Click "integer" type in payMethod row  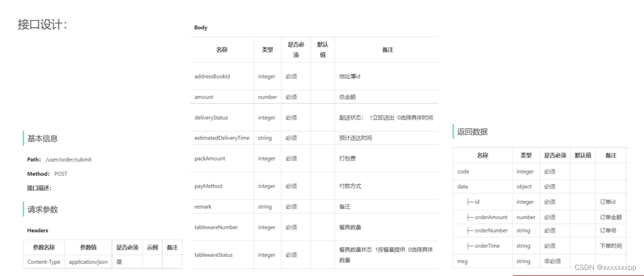point(267,186)
